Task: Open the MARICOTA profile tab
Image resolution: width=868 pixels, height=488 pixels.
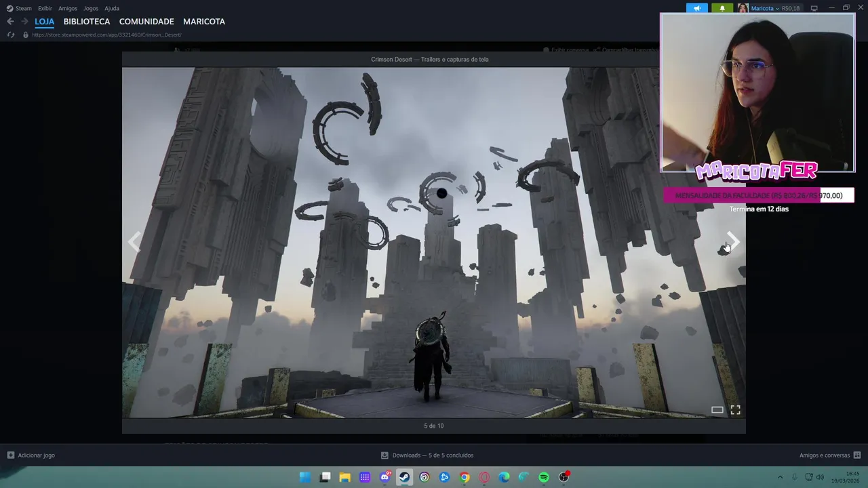Action: (204, 22)
